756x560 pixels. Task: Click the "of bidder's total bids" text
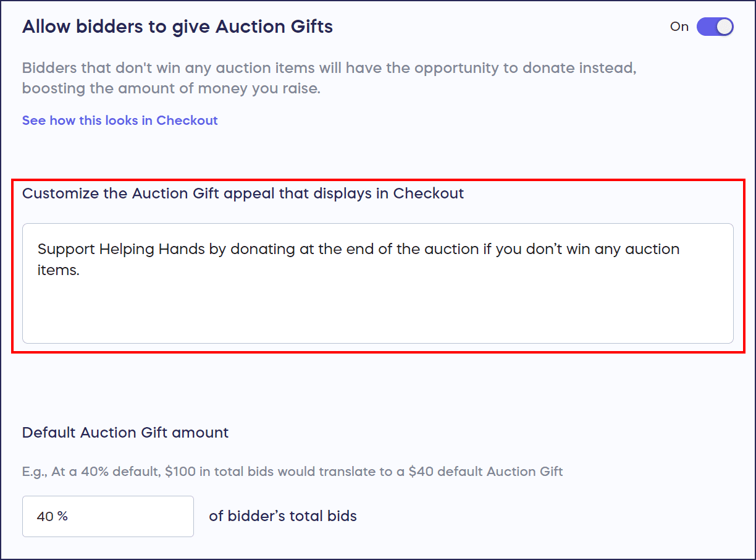click(282, 516)
